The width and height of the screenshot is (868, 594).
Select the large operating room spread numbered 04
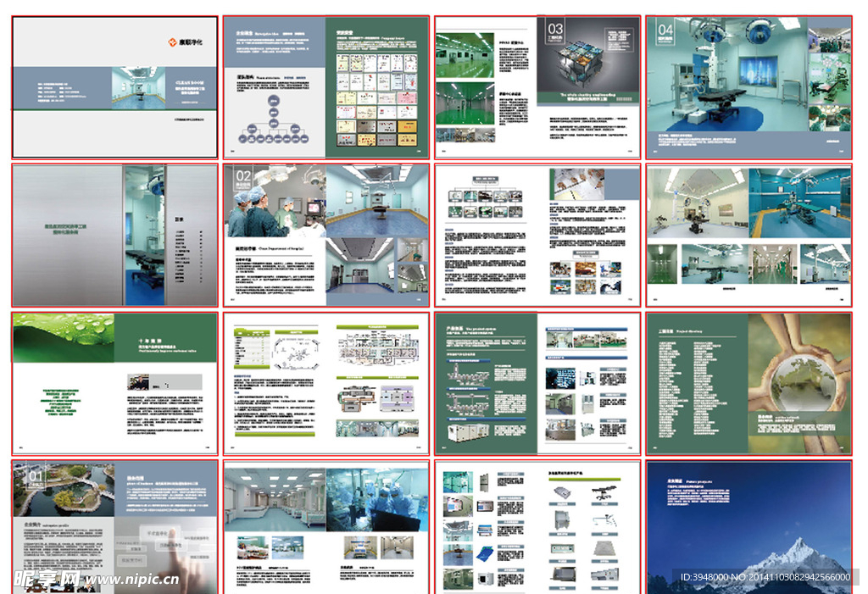click(x=749, y=87)
